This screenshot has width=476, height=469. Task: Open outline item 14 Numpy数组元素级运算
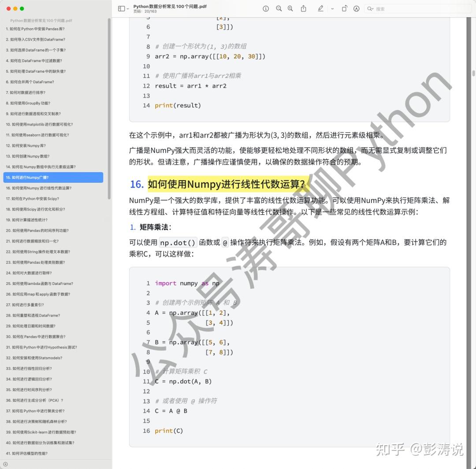[41, 167]
